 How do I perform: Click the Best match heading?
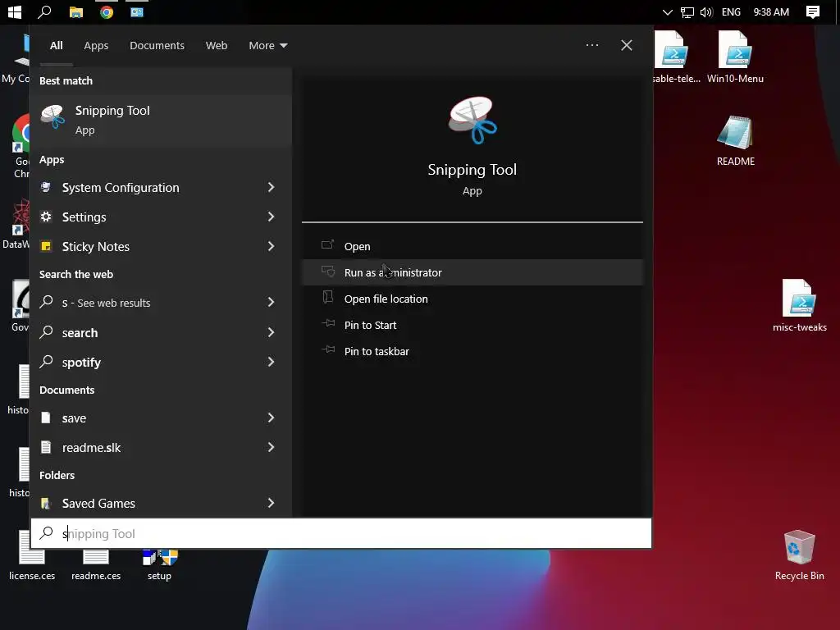pos(66,81)
